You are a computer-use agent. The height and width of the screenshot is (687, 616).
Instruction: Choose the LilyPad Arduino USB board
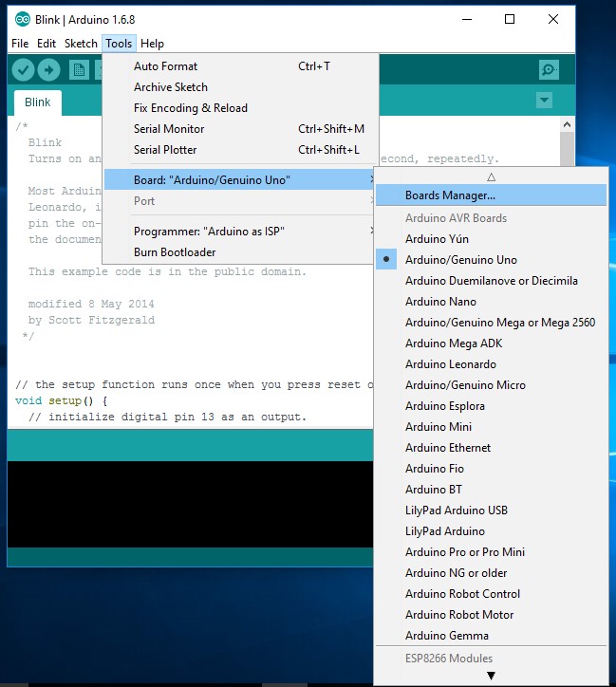(491, 511)
